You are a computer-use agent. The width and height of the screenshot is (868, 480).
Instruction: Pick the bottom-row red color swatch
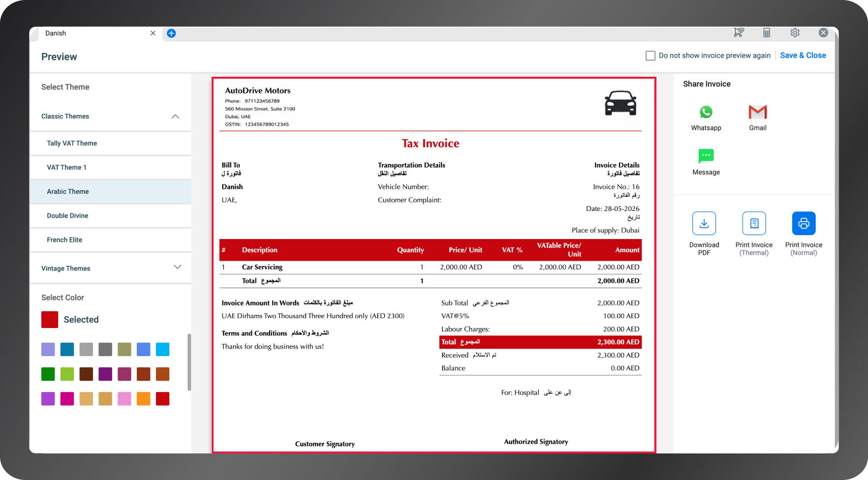pos(163,398)
